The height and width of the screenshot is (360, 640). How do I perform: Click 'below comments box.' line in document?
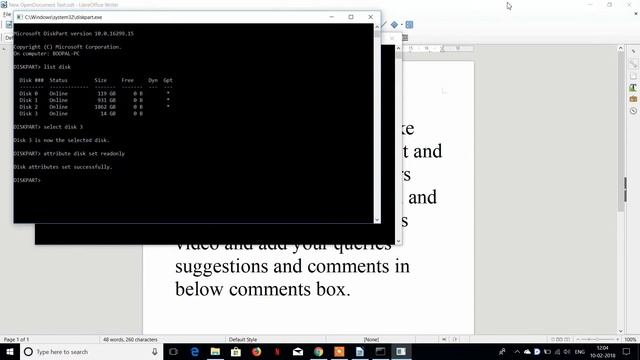[263, 289]
